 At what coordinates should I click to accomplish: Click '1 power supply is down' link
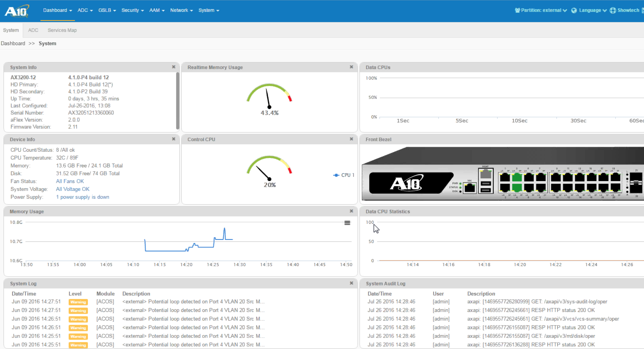pyautogui.click(x=83, y=197)
